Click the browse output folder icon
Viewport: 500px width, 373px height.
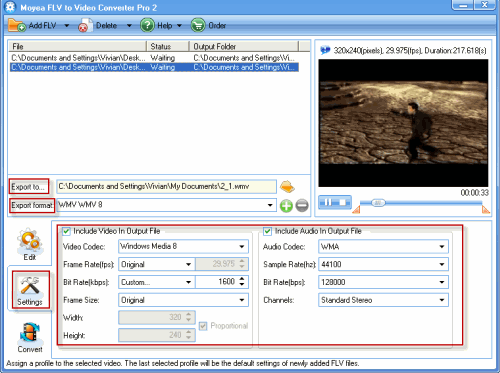point(287,187)
